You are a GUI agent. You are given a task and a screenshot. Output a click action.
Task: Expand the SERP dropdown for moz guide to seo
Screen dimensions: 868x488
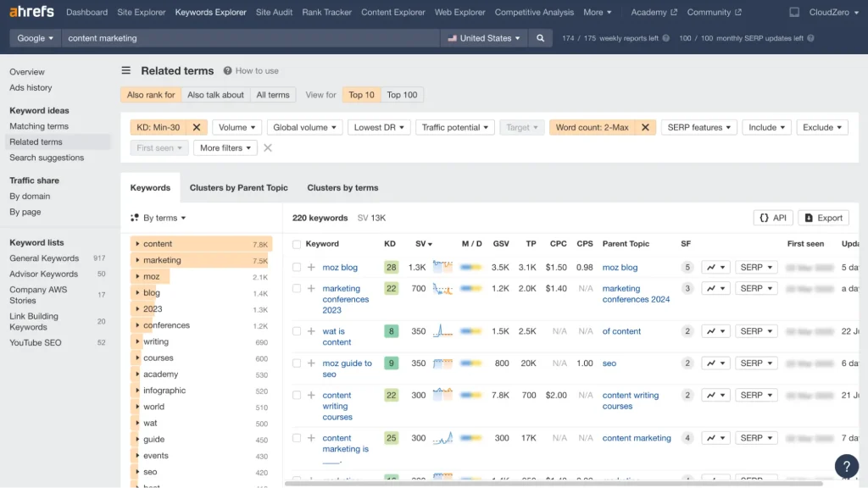click(x=755, y=363)
